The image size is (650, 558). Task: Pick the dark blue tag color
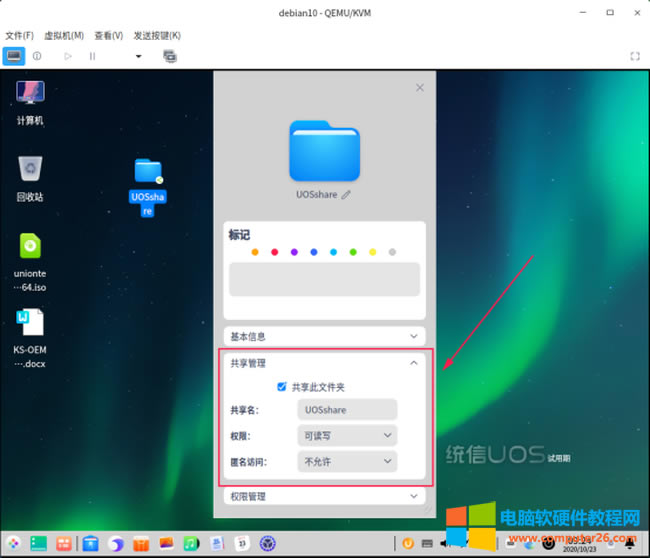314,252
